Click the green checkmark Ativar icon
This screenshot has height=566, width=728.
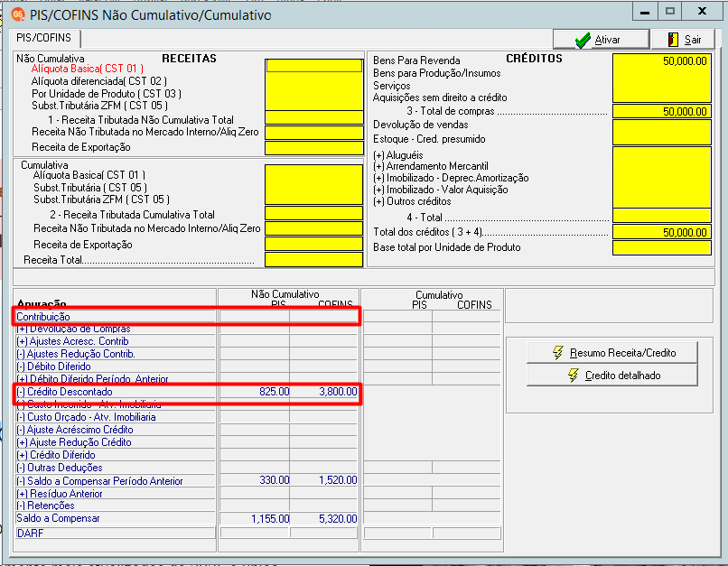point(583,40)
